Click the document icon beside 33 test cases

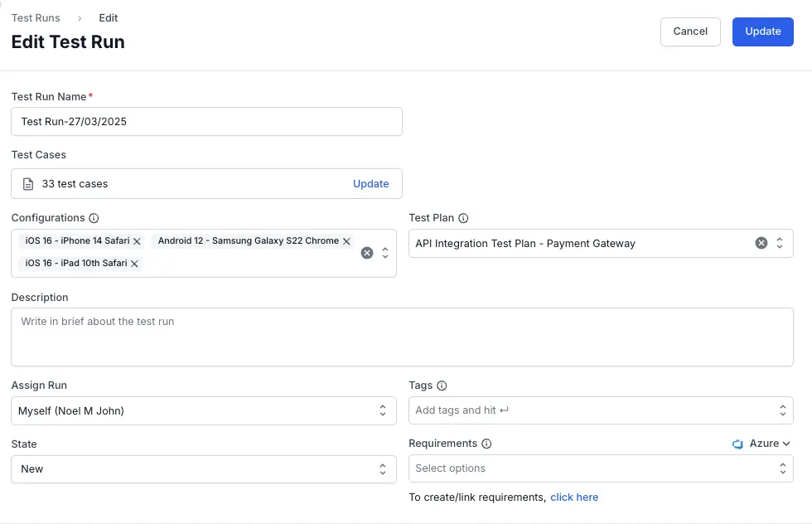[x=28, y=184]
